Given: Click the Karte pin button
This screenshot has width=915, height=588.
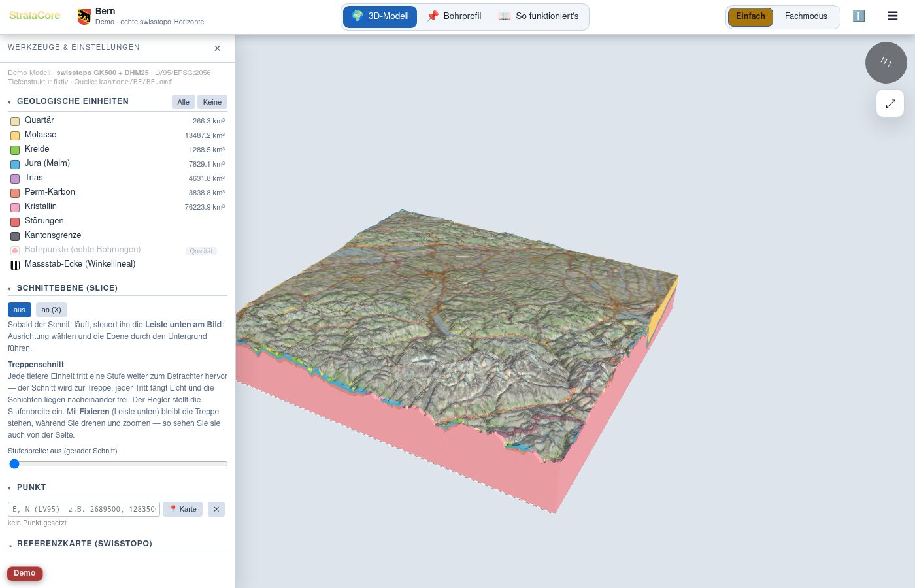Looking at the screenshot, I should [183, 509].
